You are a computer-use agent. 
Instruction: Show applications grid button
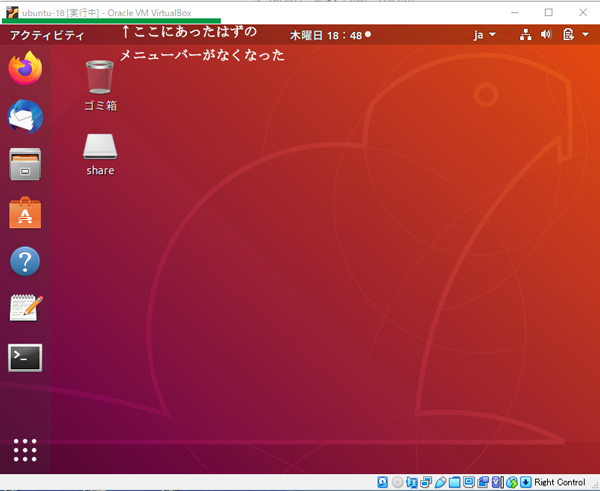point(25,450)
